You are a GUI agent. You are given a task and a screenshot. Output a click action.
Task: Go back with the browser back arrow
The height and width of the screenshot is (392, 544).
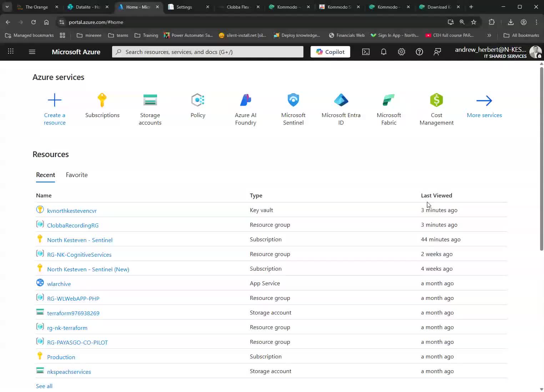[x=8, y=22]
